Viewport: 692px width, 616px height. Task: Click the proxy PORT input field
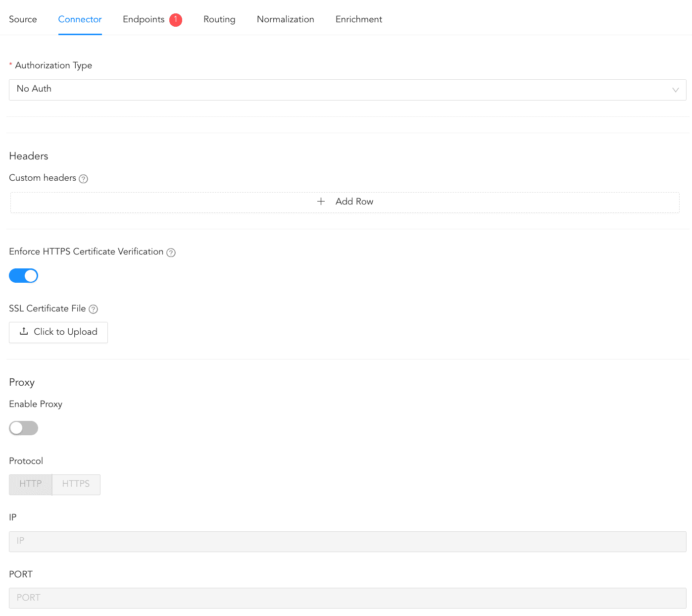point(347,598)
